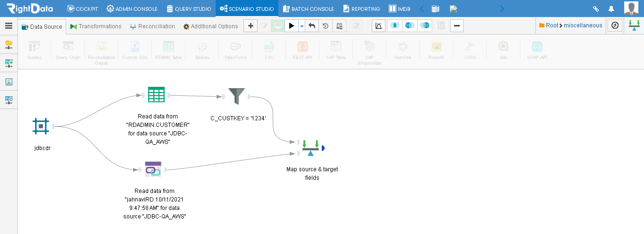Toggle the hamburger sidebar menu
This screenshot has height=234, width=644.
pos(8,26)
